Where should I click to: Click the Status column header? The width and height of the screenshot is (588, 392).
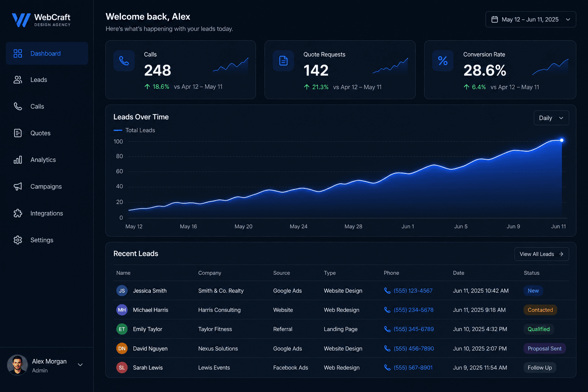point(531,273)
